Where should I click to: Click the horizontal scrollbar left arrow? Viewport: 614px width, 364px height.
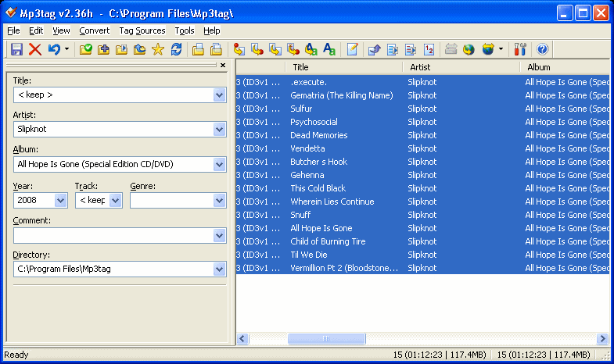click(242, 338)
